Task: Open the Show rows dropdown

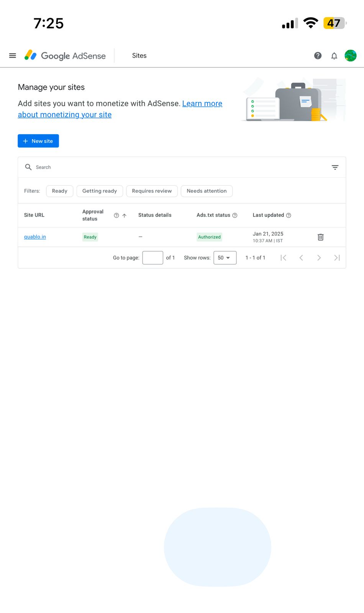Action: pos(225,258)
